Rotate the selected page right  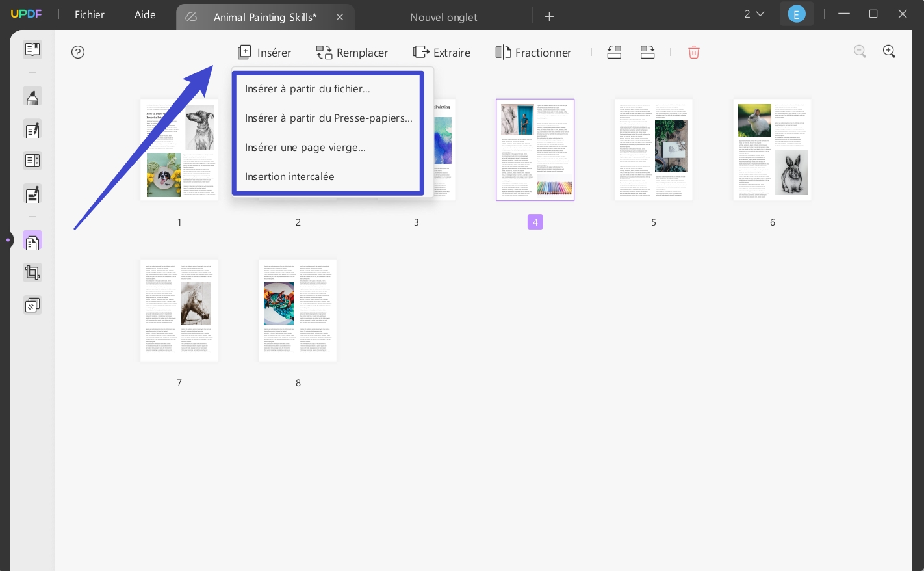coord(647,52)
